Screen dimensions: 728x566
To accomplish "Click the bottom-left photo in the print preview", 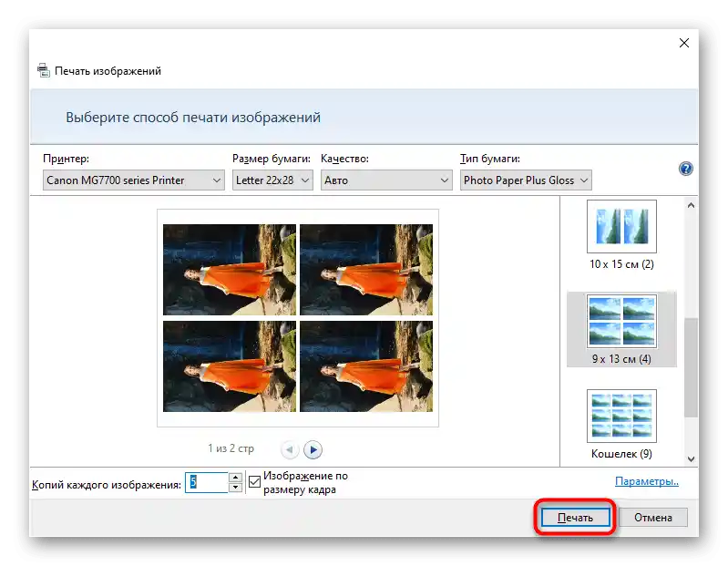I will 230,366.
